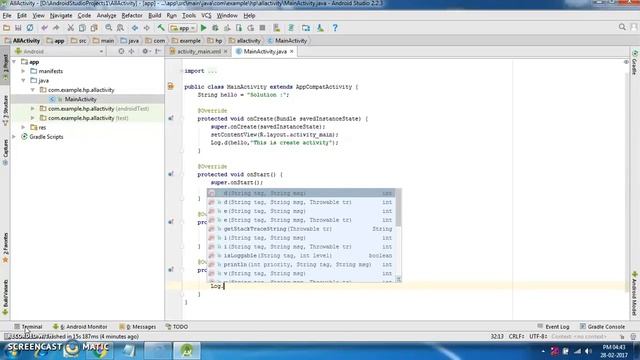Click the Collapse All icon in project panel
The height and width of the screenshot is (360, 640).
131,51
